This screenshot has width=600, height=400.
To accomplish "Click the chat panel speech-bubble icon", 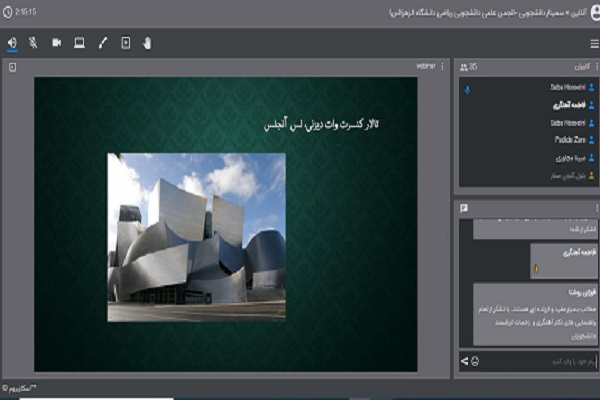I will 464,208.
